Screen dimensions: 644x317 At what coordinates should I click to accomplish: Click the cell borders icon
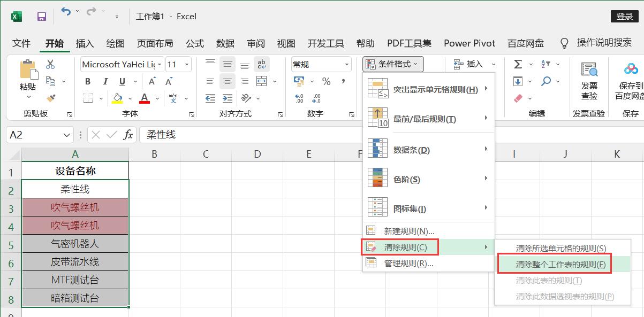point(88,98)
